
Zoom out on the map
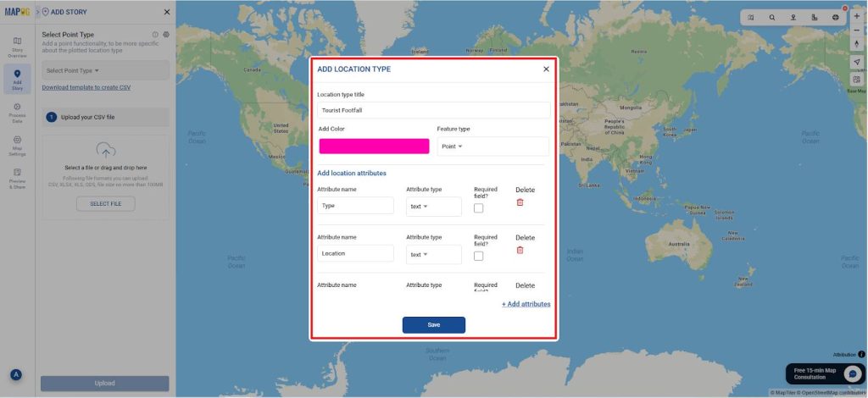coord(856,30)
